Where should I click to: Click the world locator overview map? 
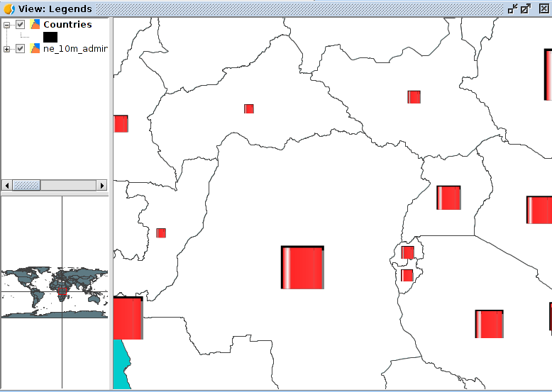point(55,292)
